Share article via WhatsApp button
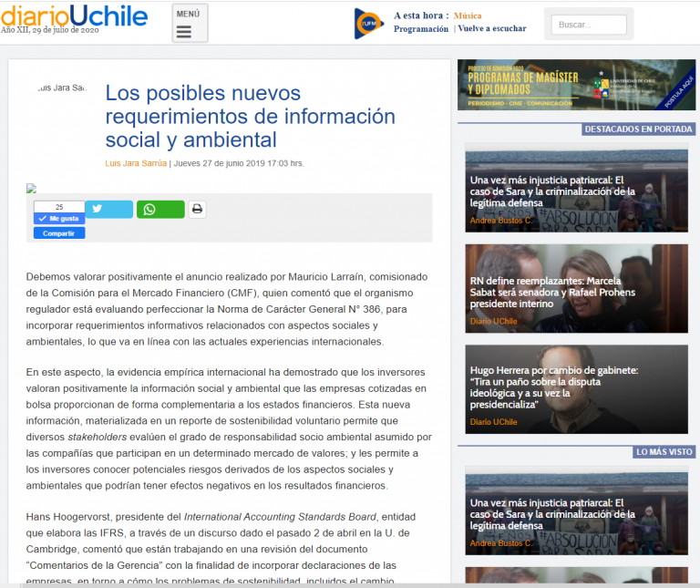700x588 pixels. [x=160, y=209]
